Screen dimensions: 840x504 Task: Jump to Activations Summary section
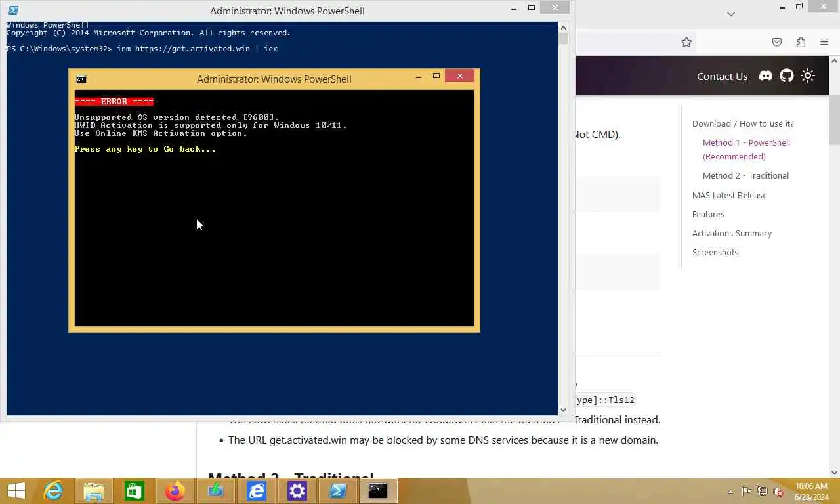(732, 233)
